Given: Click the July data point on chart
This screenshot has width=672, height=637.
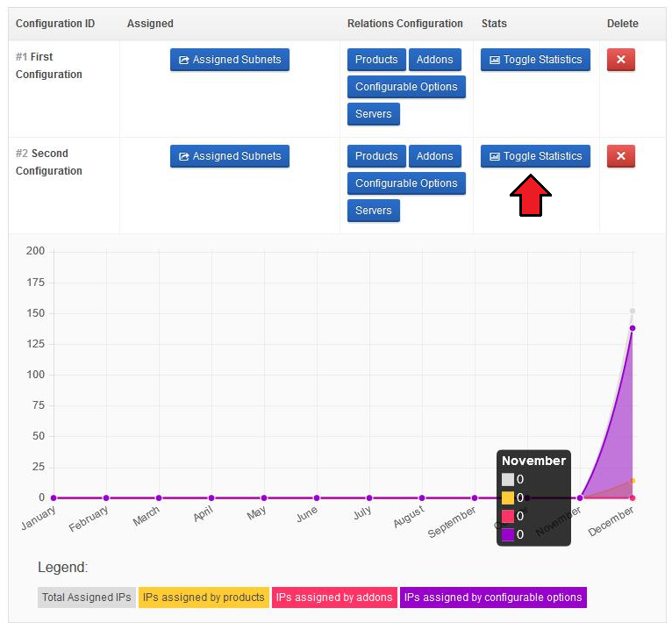Looking at the screenshot, I should pos(369,497).
